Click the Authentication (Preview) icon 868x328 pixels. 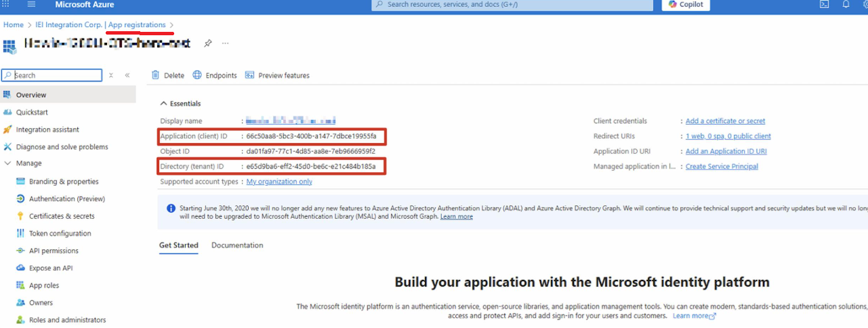[21, 199]
